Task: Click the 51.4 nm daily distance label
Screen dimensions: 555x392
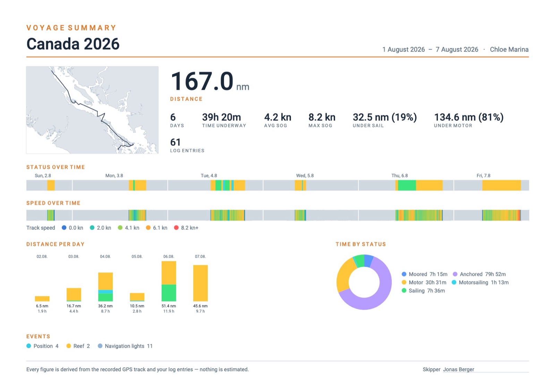Action: pos(169,306)
